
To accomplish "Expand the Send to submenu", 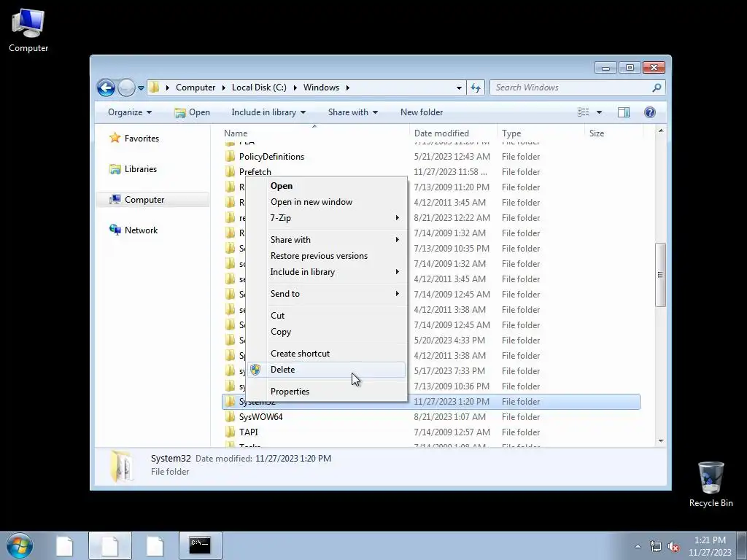I will (326, 294).
